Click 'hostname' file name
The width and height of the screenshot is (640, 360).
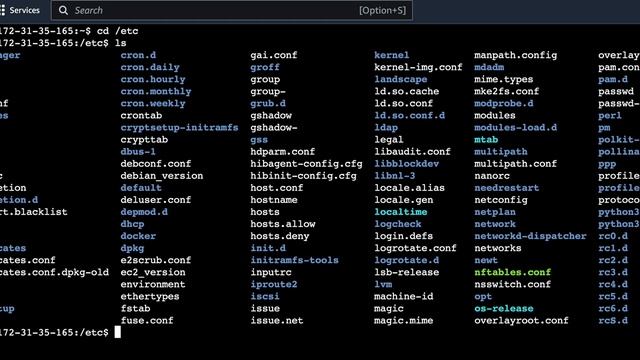(274, 200)
